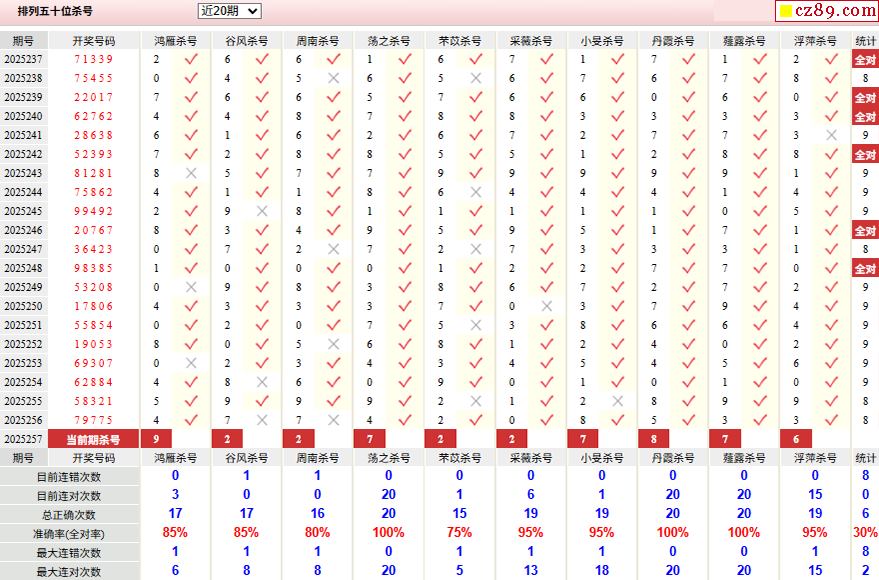This screenshot has height=580, width=879.
Task: Click the X mark for 芣苡杀号 in row 2025255
Action: click(476, 401)
